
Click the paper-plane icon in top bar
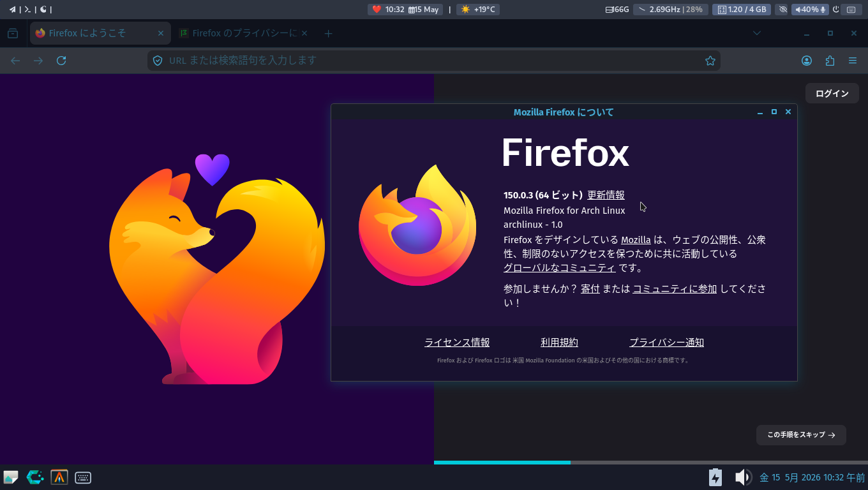(12, 10)
